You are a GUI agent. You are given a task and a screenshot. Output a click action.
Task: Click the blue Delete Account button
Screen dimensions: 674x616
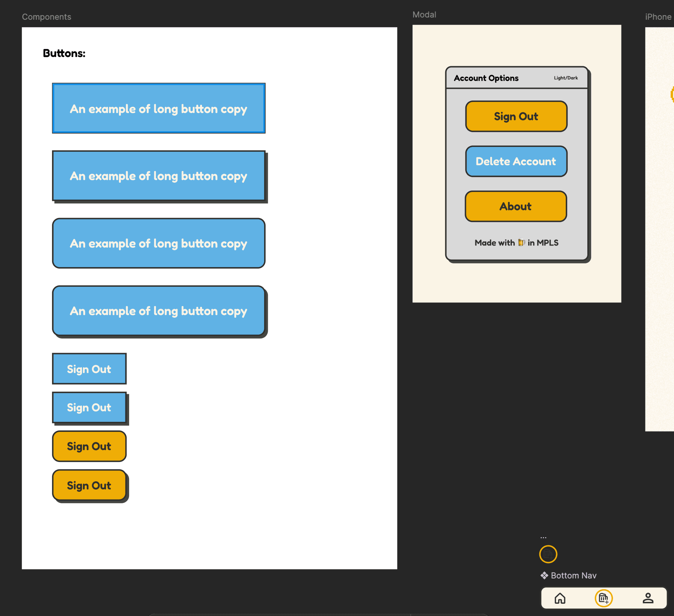516,161
